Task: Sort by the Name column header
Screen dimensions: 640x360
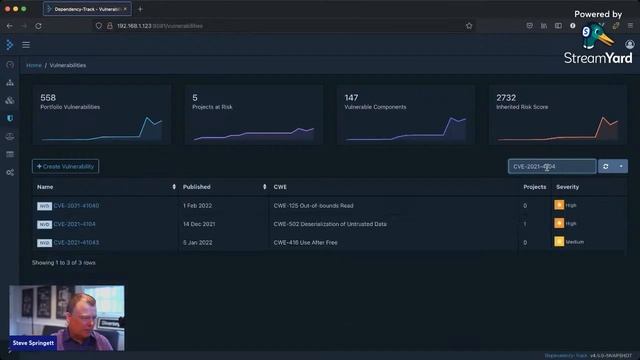Action: pos(105,187)
